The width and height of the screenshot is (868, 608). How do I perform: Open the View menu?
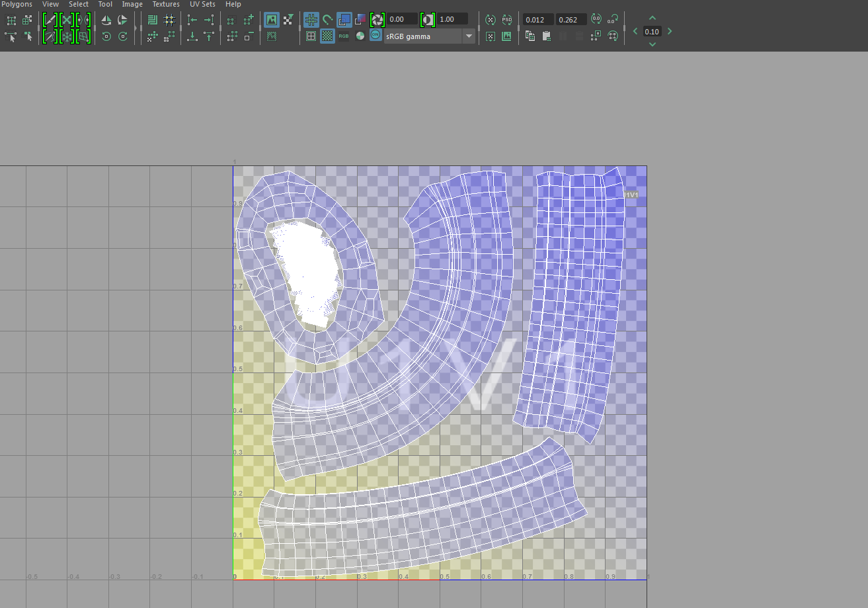(50, 4)
